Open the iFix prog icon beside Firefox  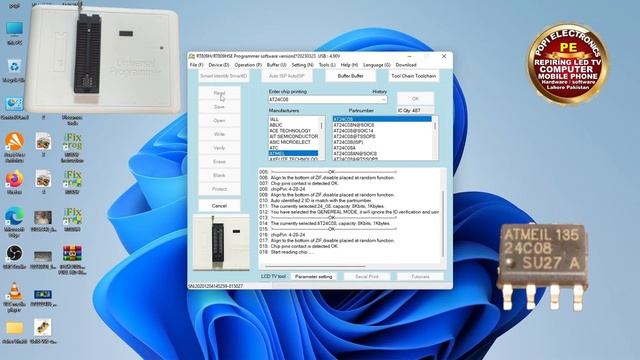[72, 179]
